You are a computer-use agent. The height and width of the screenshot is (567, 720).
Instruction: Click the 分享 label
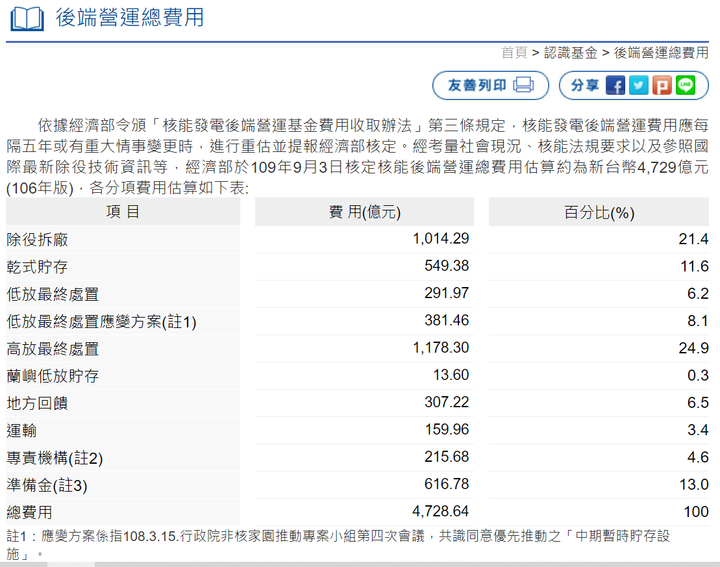point(585,85)
